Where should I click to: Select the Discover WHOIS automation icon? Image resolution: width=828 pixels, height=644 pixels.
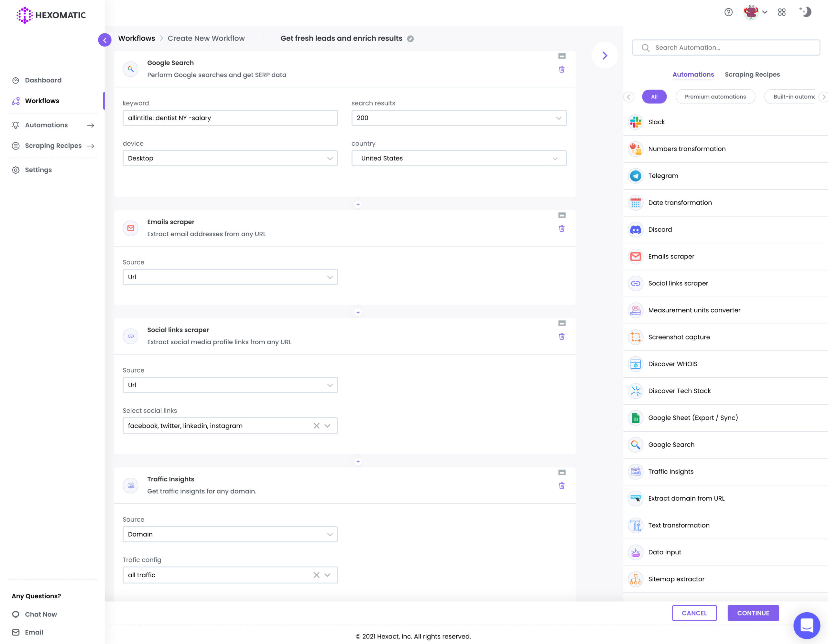[x=636, y=364]
